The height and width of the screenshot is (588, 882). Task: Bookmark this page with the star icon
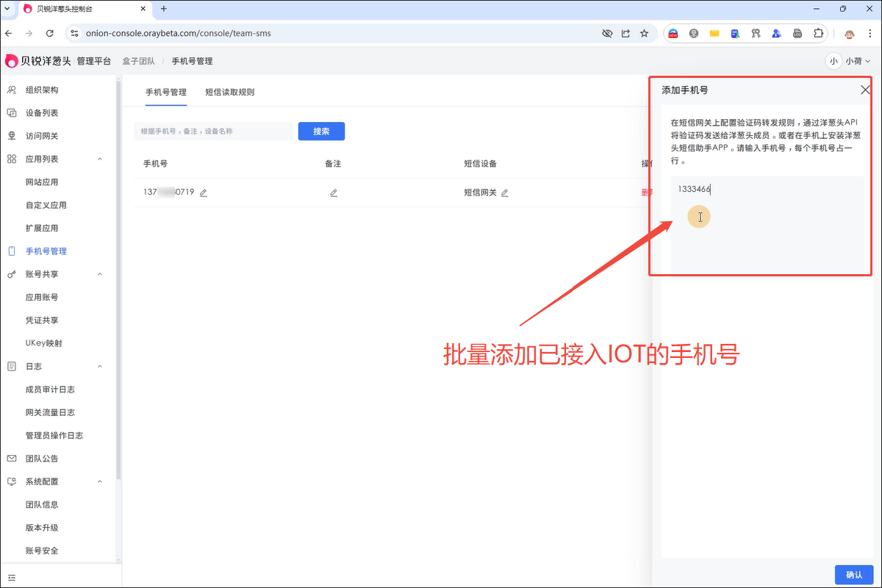pos(645,33)
